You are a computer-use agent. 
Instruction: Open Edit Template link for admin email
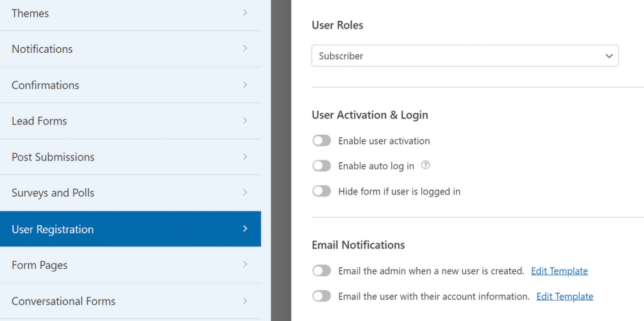click(559, 271)
